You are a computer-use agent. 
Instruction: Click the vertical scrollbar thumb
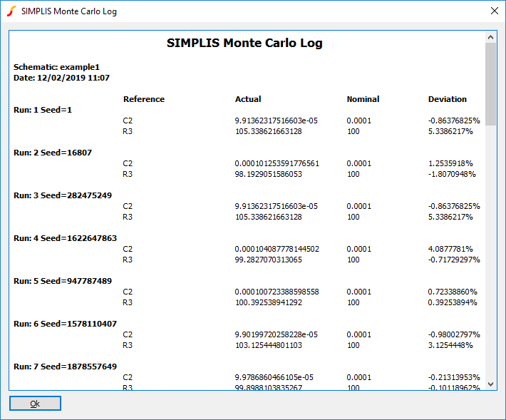(x=490, y=84)
